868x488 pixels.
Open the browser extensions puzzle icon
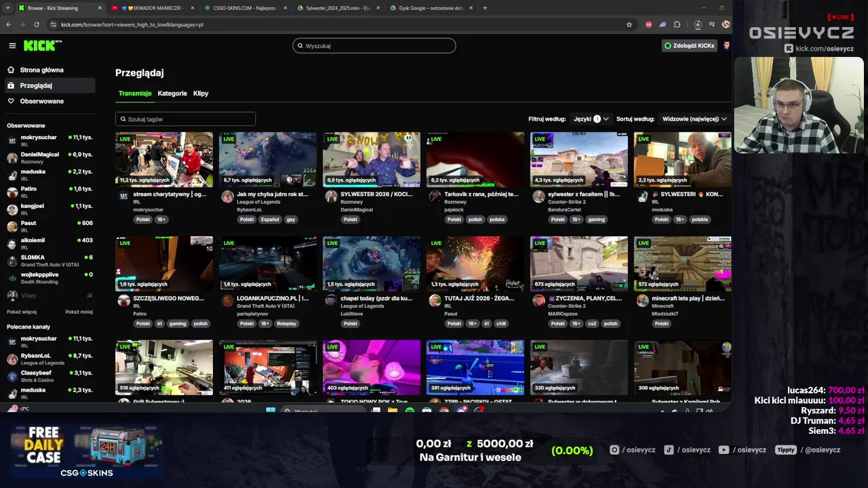[x=677, y=24]
